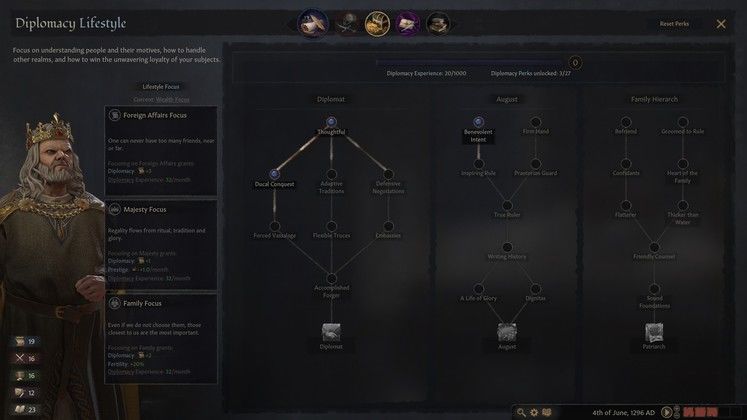The width and height of the screenshot is (747, 420).
Task: Click the August trait icon
Action: (x=507, y=332)
